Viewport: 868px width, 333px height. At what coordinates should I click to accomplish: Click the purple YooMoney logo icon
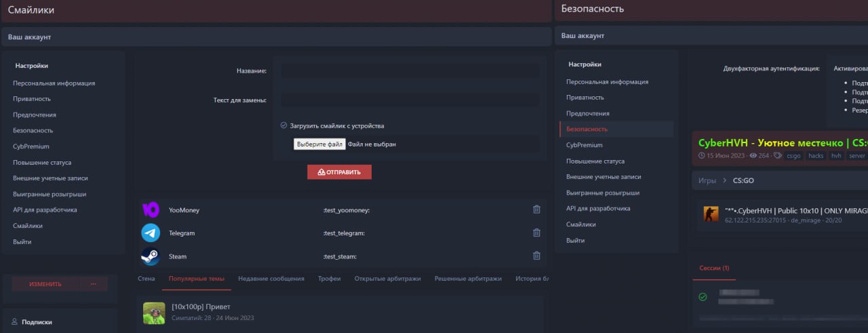click(x=151, y=210)
